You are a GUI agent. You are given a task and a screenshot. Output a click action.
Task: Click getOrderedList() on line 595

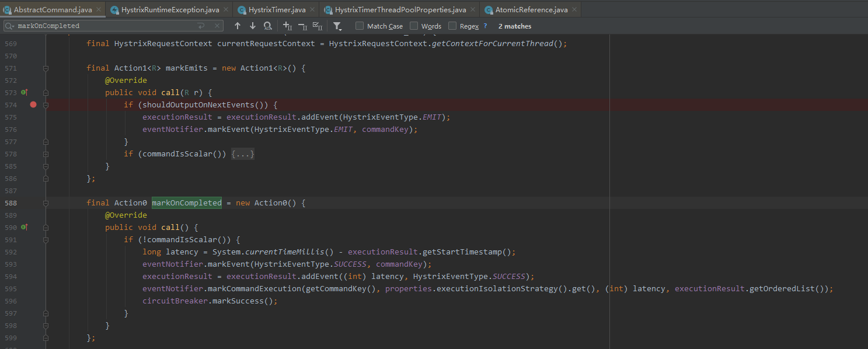(x=786, y=288)
